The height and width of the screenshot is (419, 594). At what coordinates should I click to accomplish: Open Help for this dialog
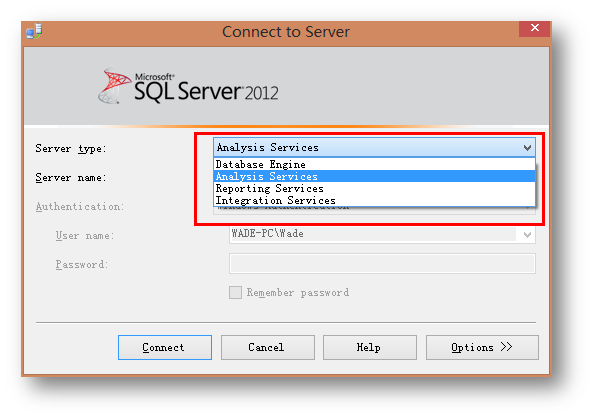(370, 347)
